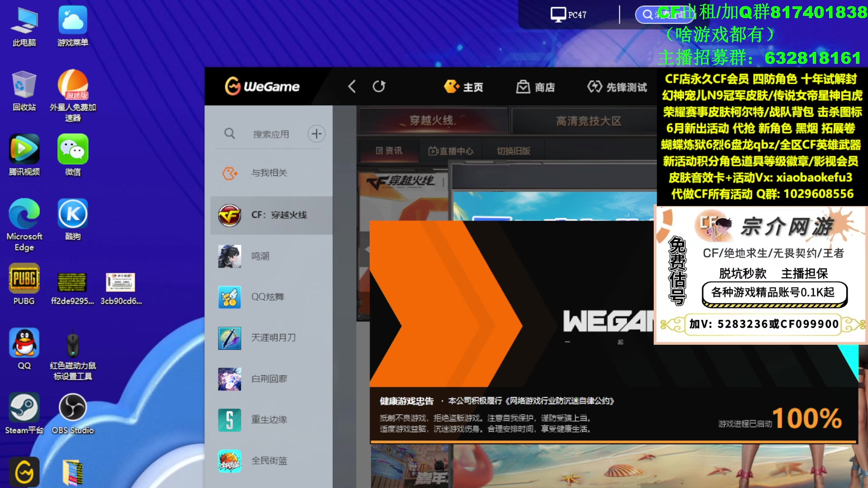The height and width of the screenshot is (488, 868).
Task: Select 白荆回廊 in the game list
Action: (x=271, y=379)
